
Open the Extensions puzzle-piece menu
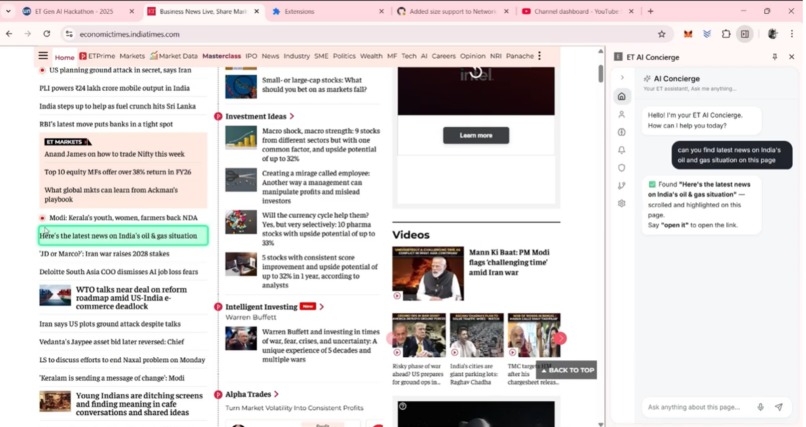(x=726, y=34)
